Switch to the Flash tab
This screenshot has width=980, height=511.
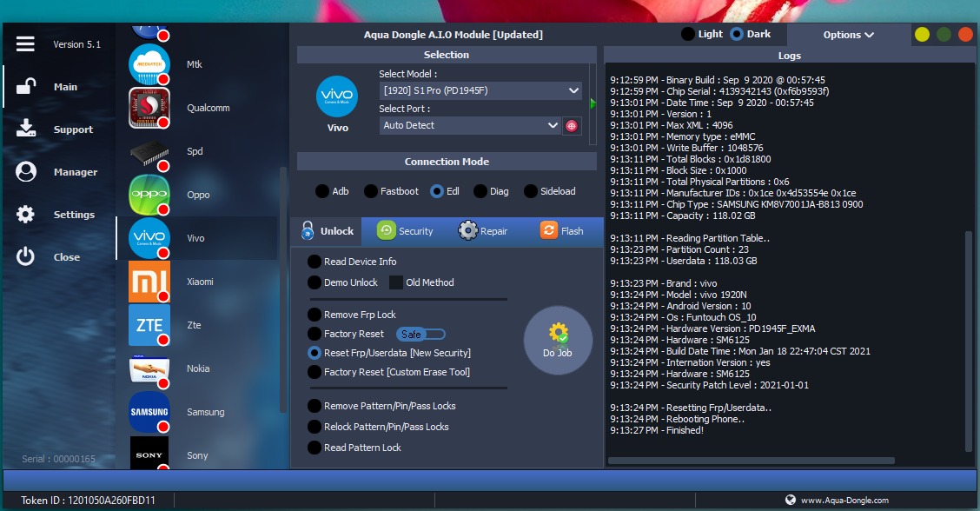point(561,231)
